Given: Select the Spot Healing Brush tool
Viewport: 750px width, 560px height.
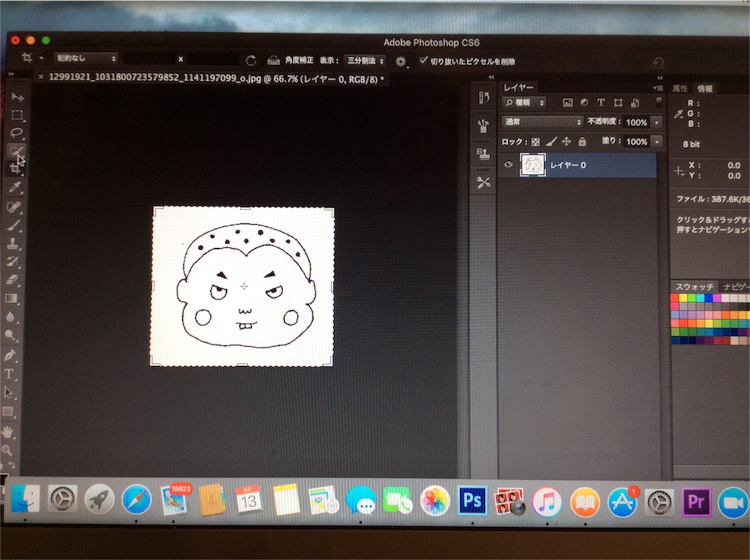Looking at the screenshot, I should pos(15,206).
